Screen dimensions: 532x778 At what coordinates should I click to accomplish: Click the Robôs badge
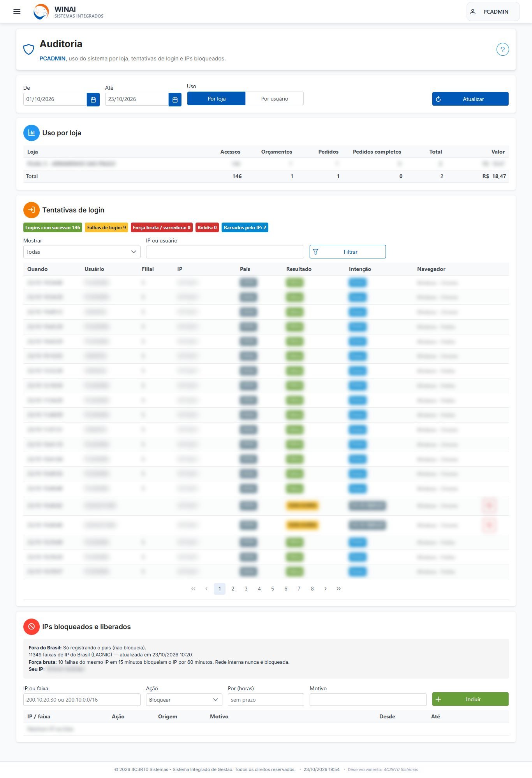click(x=207, y=228)
